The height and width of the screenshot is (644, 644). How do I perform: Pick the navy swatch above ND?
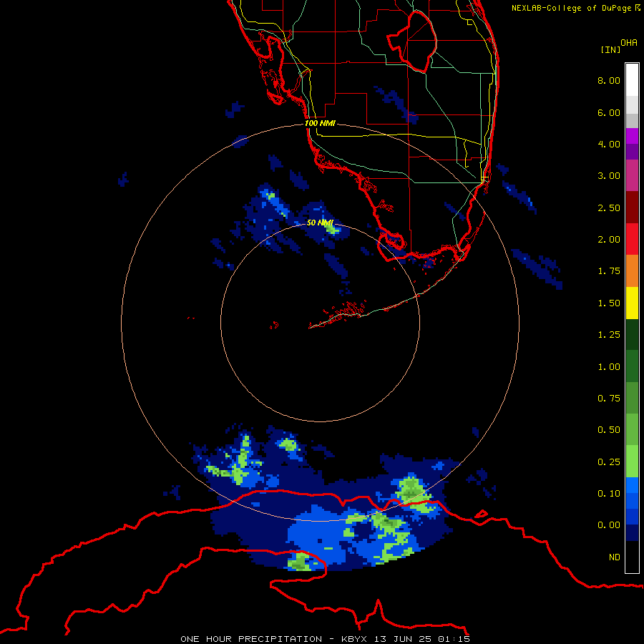(x=632, y=533)
